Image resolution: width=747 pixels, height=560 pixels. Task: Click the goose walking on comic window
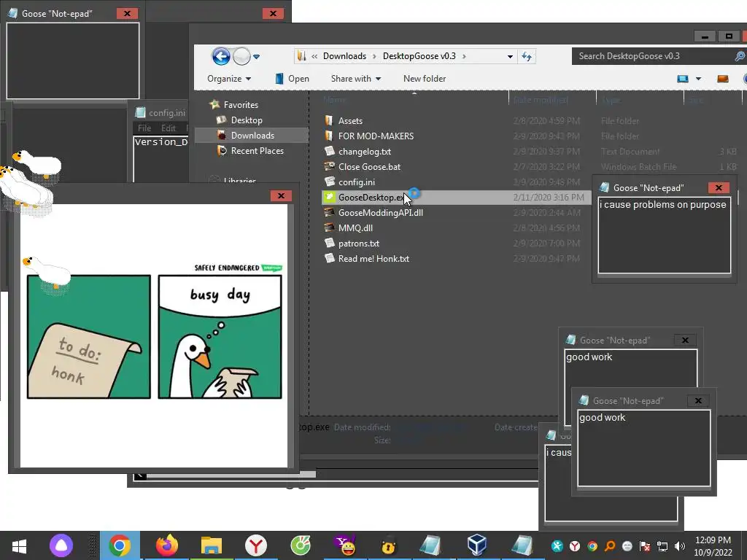pos(47,273)
